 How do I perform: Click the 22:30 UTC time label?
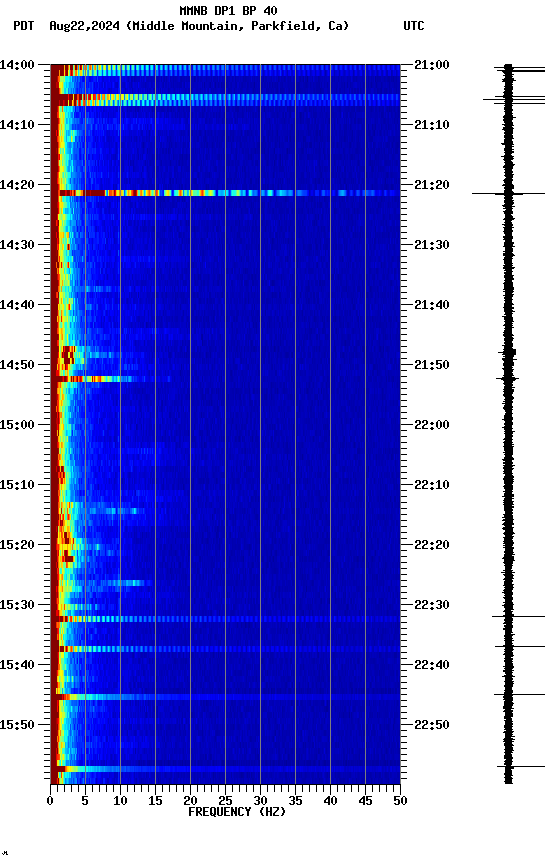point(431,605)
